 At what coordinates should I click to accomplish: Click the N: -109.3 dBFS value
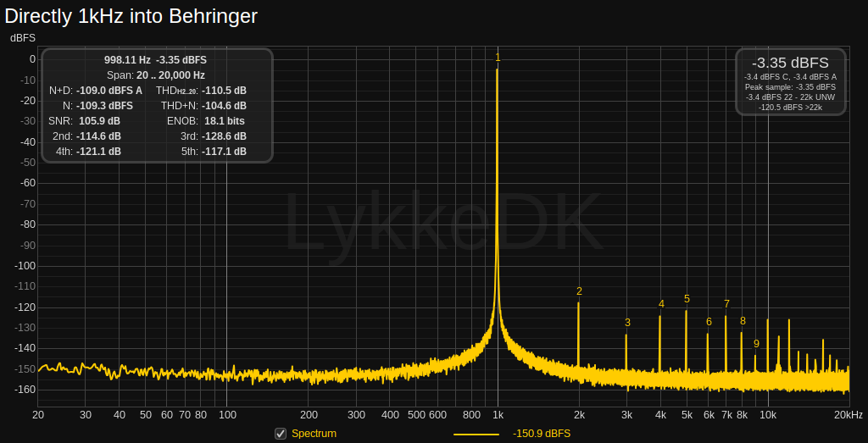(x=104, y=106)
